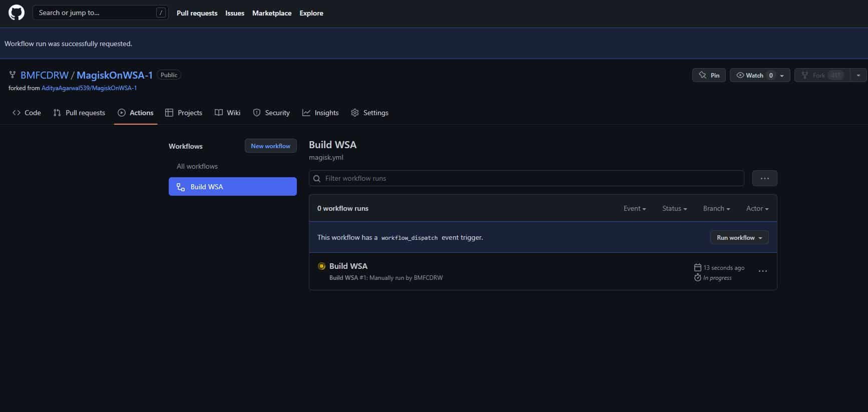The image size is (868, 412).
Task: Open Issues in top navigation
Action: point(235,13)
